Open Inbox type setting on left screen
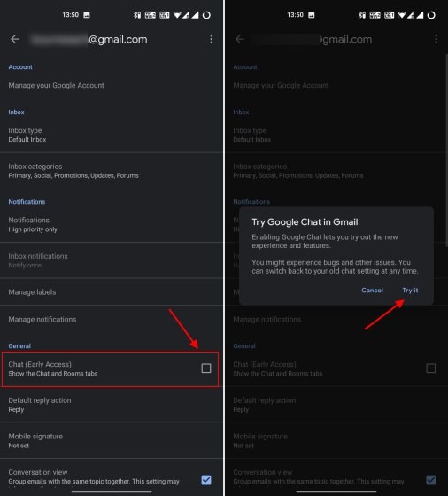The image size is (448, 496). 112,135
